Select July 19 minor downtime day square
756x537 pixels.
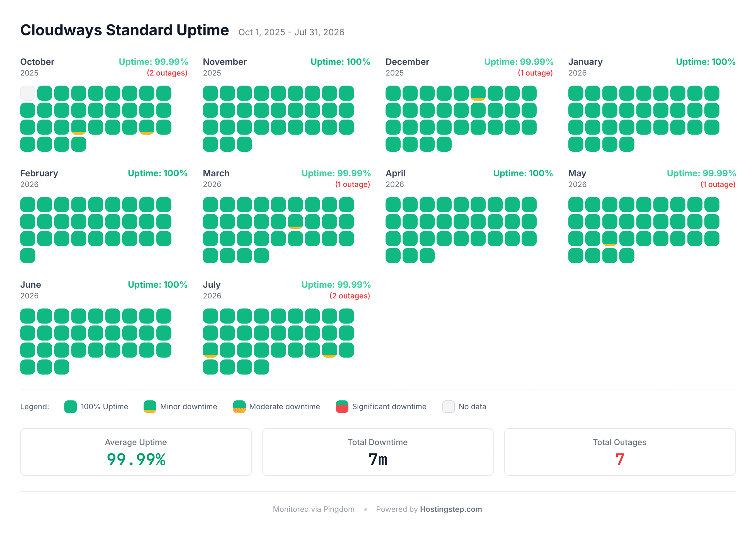tap(211, 350)
